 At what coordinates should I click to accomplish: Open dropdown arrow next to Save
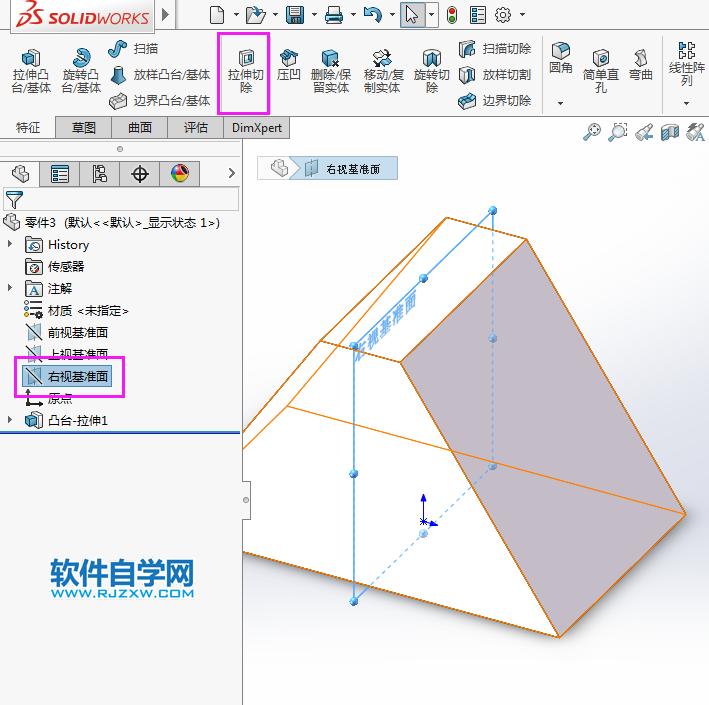click(314, 15)
